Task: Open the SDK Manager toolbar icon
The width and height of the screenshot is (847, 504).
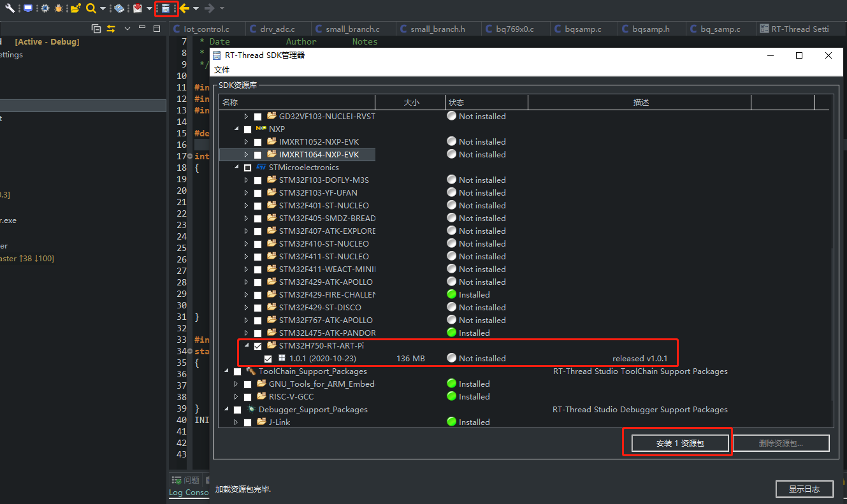Action: (166, 8)
